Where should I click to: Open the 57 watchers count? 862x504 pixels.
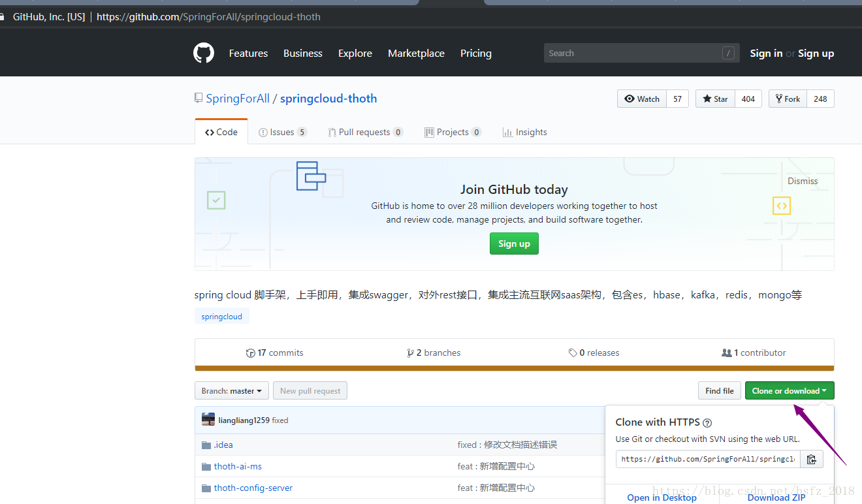pyautogui.click(x=677, y=99)
